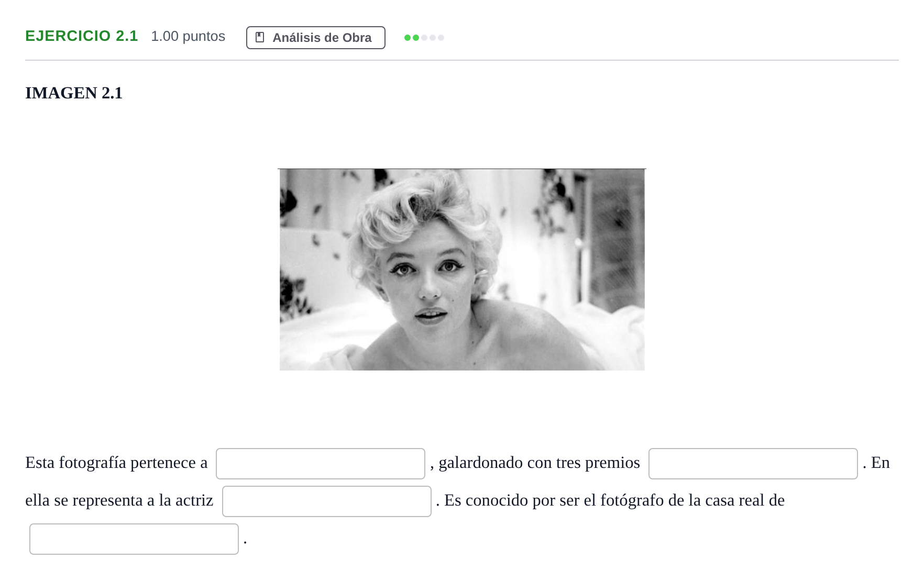Click the fourth gray difficulty dot

pos(433,38)
